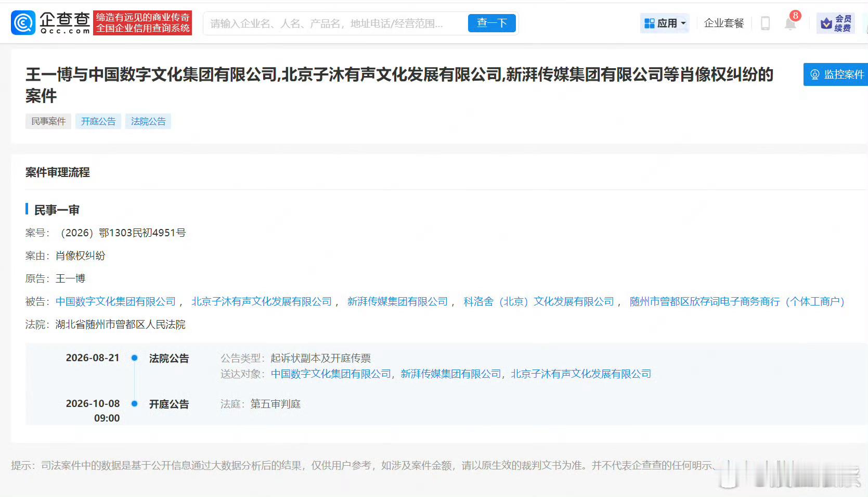
Task: Open the 企业套餐 menu item
Action: [723, 23]
